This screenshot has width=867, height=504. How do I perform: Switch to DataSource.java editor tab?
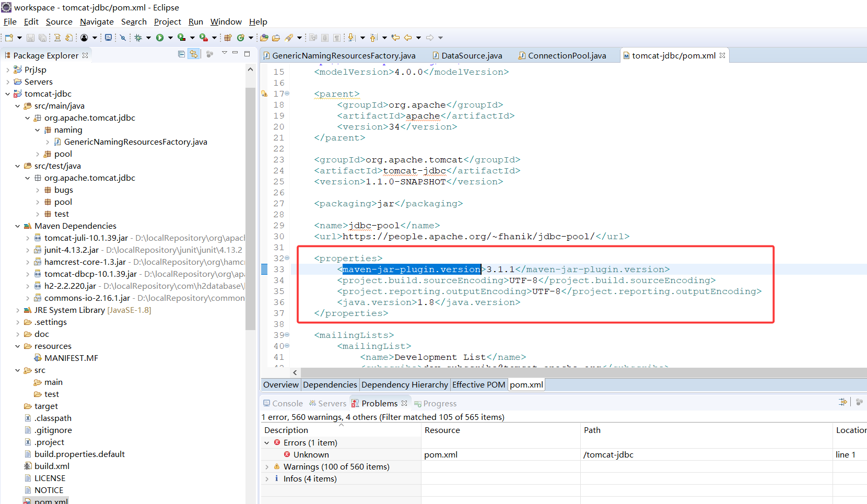[467, 55]
